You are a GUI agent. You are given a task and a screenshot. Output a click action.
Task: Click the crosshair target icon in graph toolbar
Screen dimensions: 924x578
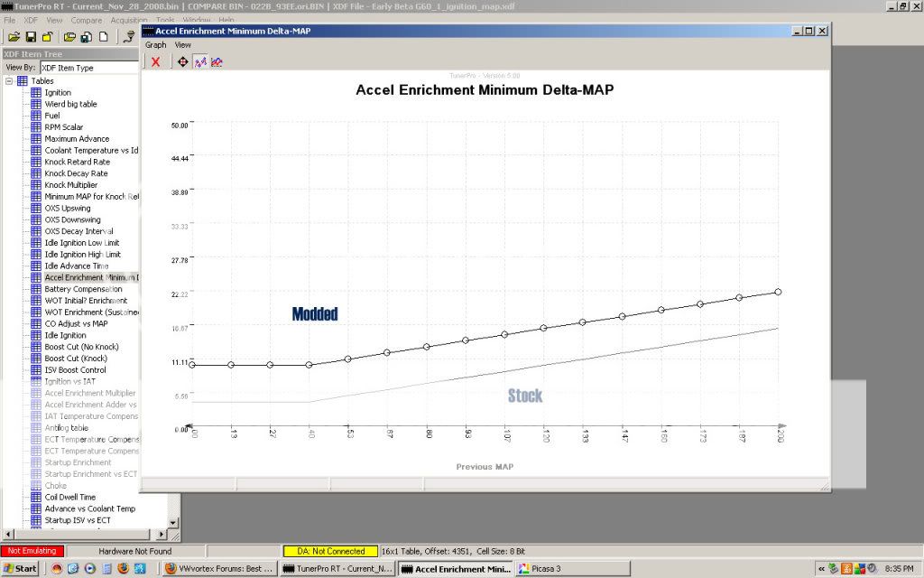coord(183,61)
